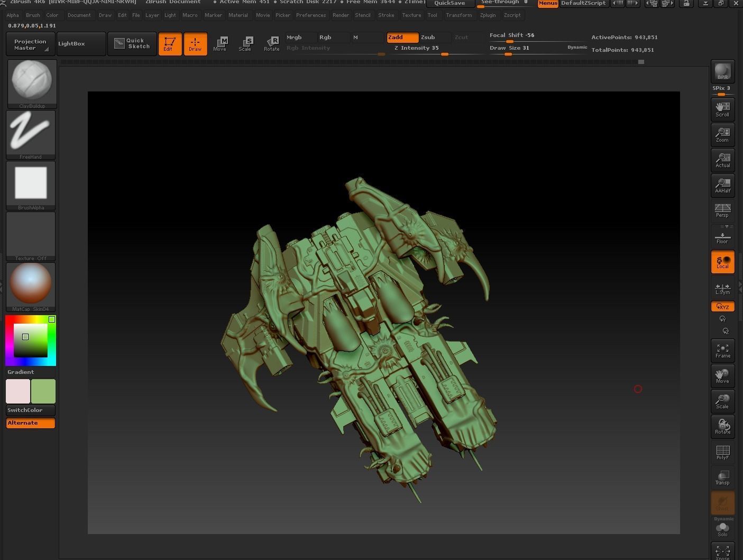This screenshot has height=560, width=743.
Task: Adjust the Focal Shift slider
Action: tap(538, 36)
